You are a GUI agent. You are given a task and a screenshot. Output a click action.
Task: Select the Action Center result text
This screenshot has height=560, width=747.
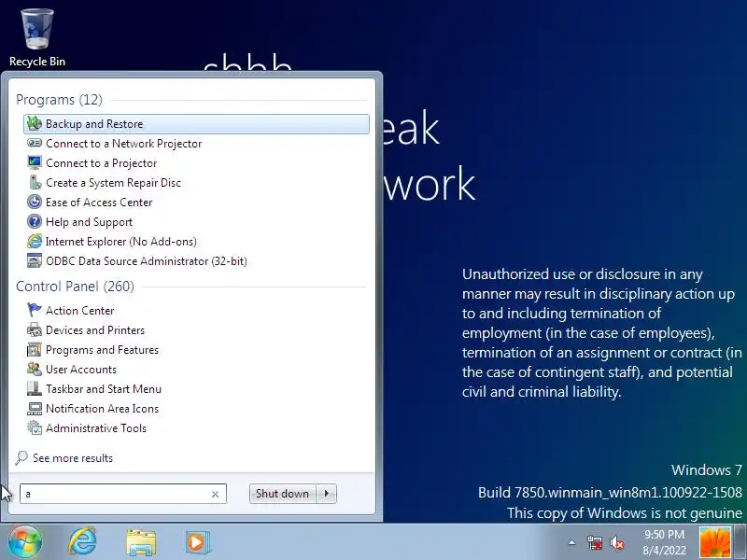pos(80,311)
